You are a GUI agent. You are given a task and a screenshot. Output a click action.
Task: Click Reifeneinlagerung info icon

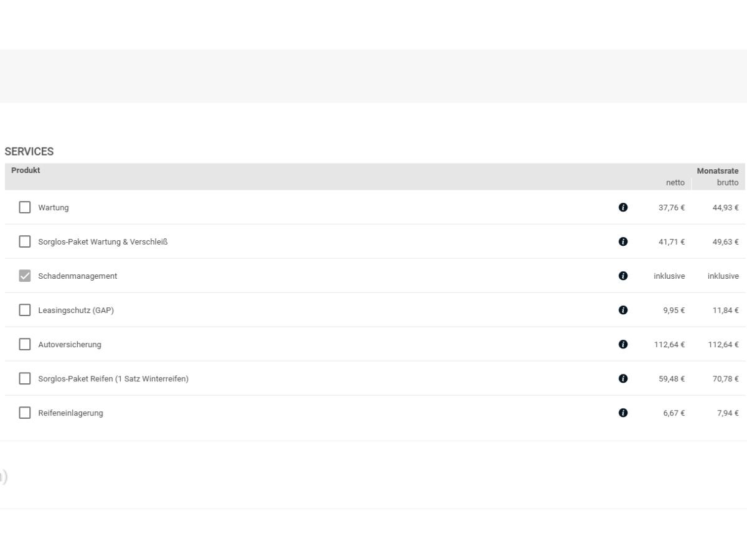pos(623,413)
